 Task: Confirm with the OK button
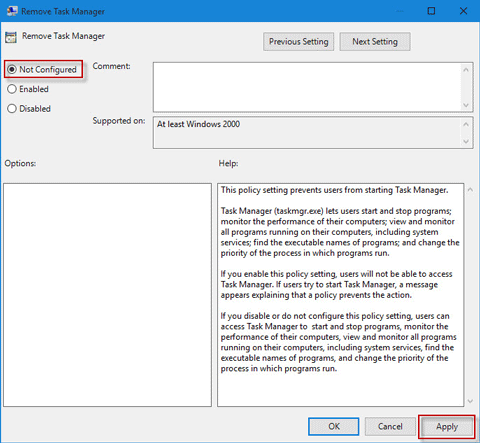click(334, 426)
